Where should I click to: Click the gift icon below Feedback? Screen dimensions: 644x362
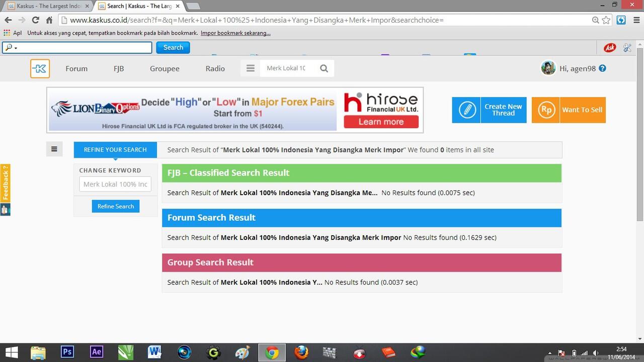click(5, 210)
